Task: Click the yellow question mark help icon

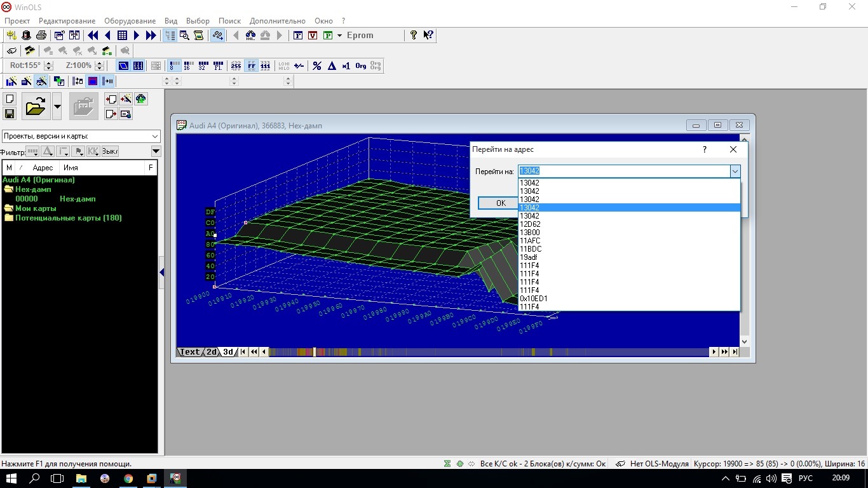Action: coord(414,36)
